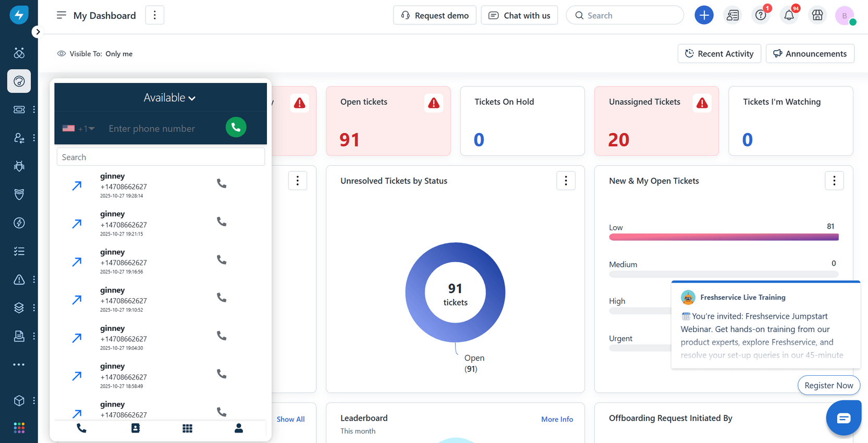
Task: Open the Open tickets card
Action: coord(388,121)
